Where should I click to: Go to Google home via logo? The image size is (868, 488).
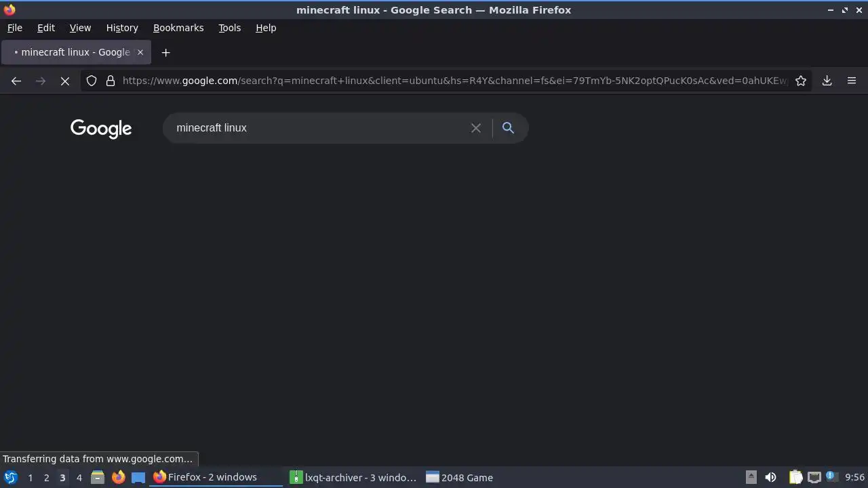coord(101,129)
